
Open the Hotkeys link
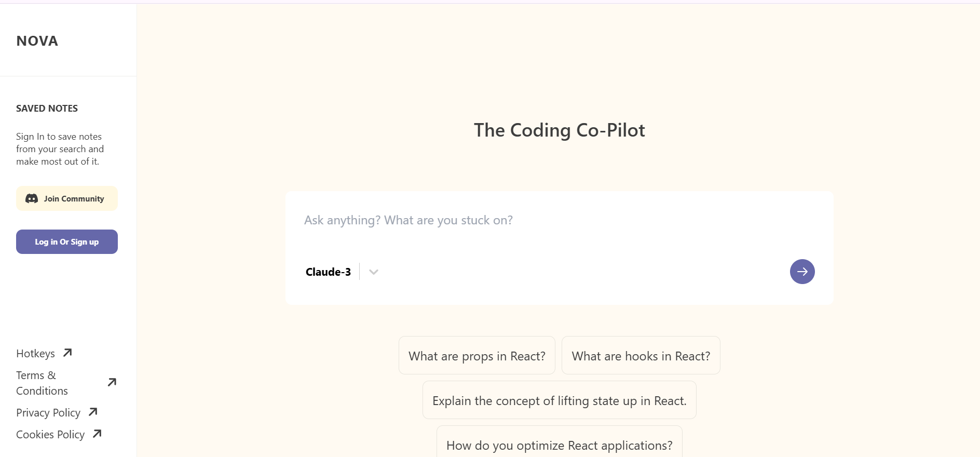point(35,354)
